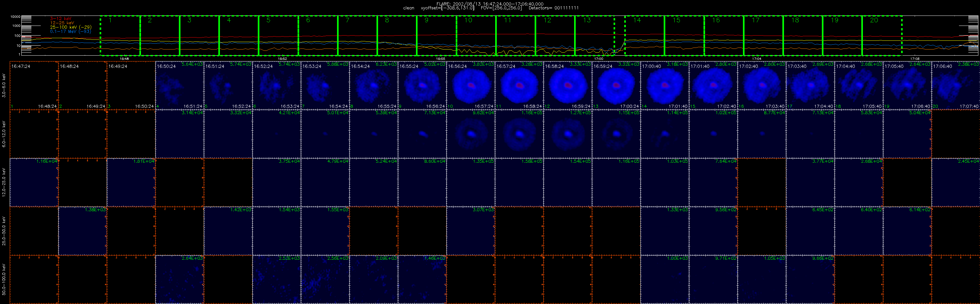Viewport: 980px width, 304px height.
Task: Open the 25.0-50.0 keV image with peak 1.38E+03
Action: point(82,231)
